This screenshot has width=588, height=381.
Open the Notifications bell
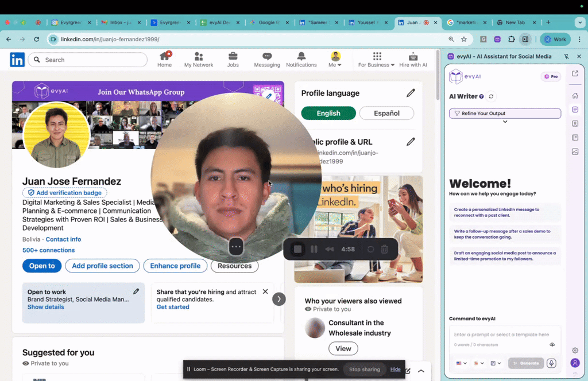[301, 60]
